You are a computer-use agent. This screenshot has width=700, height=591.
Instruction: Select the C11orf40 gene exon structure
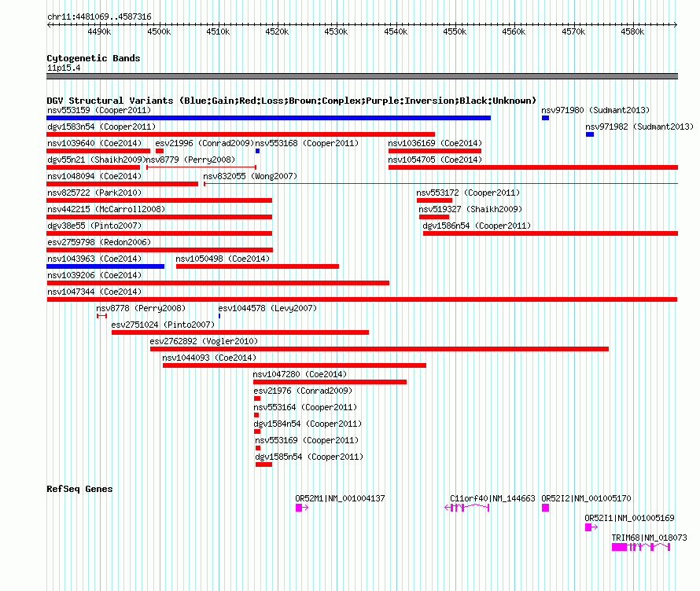click(x=467, y=508)
